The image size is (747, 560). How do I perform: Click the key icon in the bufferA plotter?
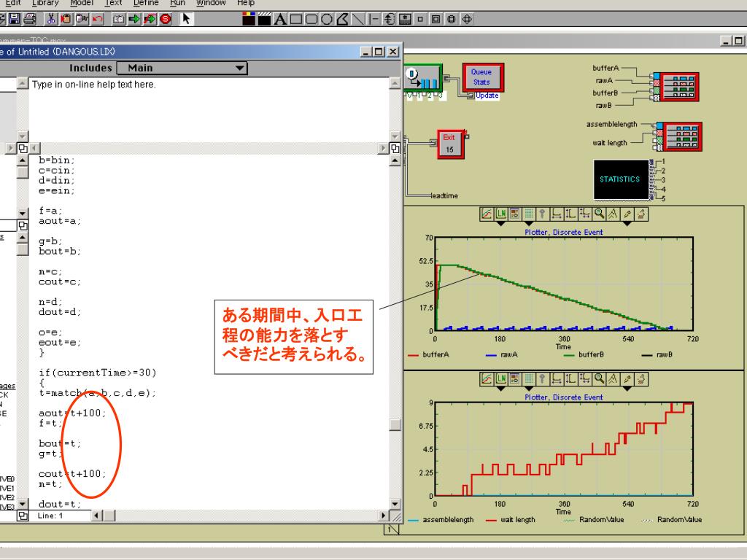click(x=542, y=214)
